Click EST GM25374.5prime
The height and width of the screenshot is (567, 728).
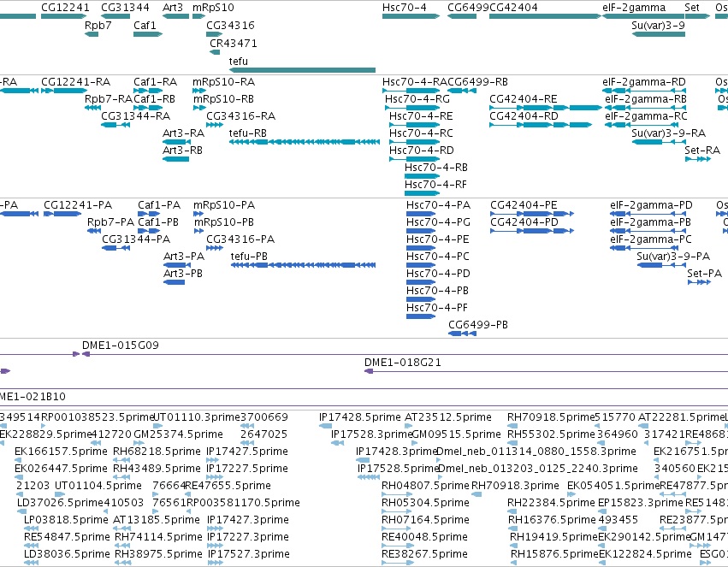click(140, 443)
